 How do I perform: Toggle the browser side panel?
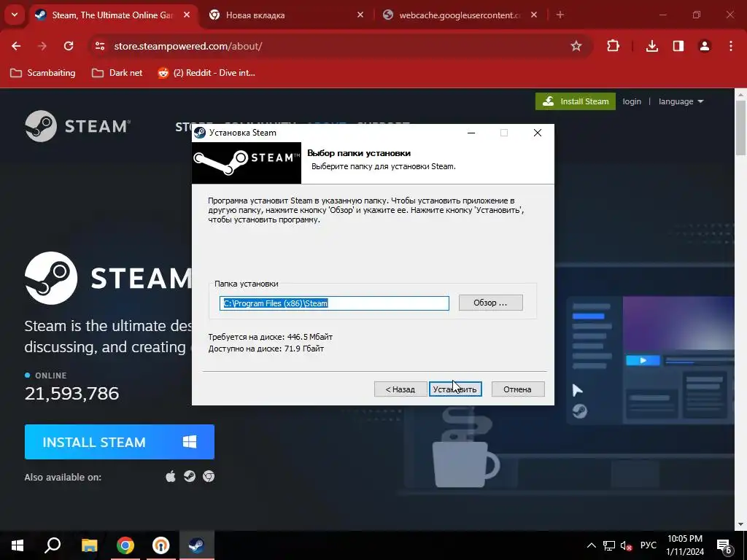tap(678, 46)
